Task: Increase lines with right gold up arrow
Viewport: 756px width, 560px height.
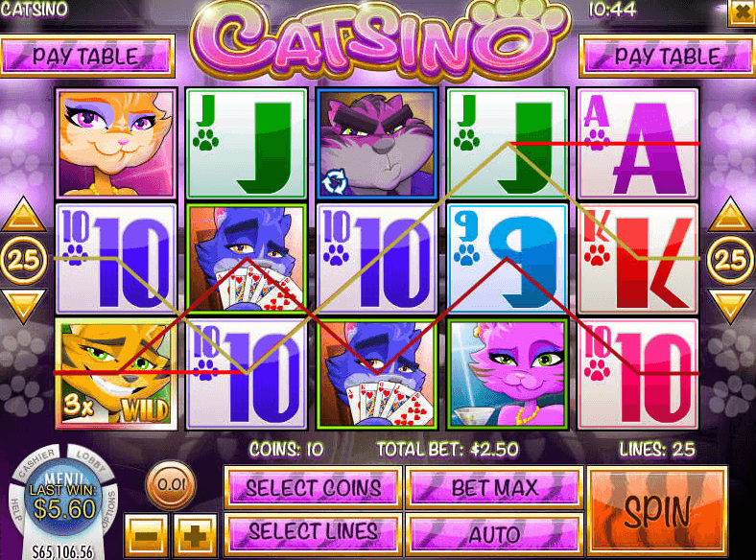Action: (731, 214)
